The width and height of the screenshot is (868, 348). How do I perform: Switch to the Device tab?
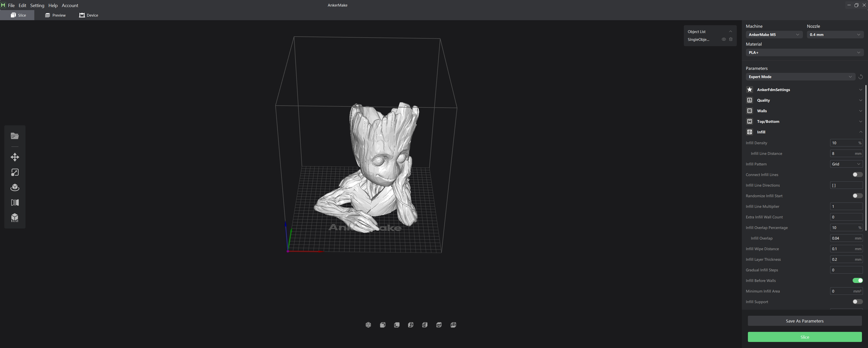[89, 15]
